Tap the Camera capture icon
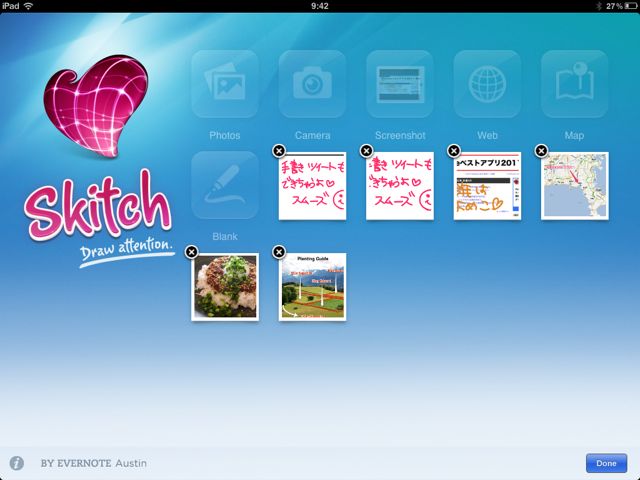 pos(312,84)
